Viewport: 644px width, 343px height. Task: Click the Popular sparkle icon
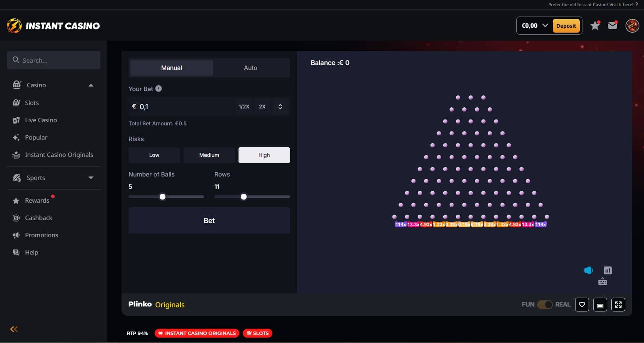(16, 137)
